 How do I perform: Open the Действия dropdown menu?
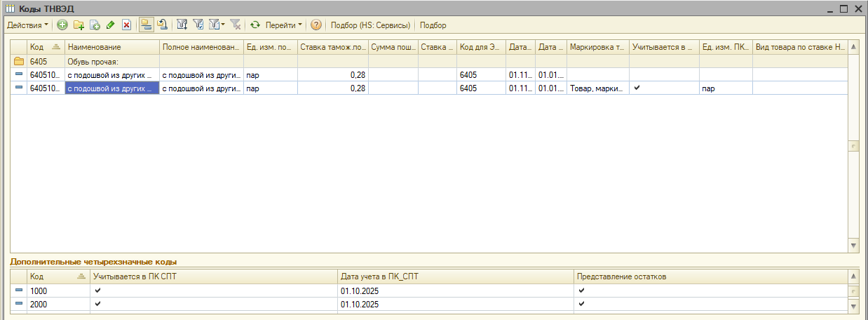[28, 25]
